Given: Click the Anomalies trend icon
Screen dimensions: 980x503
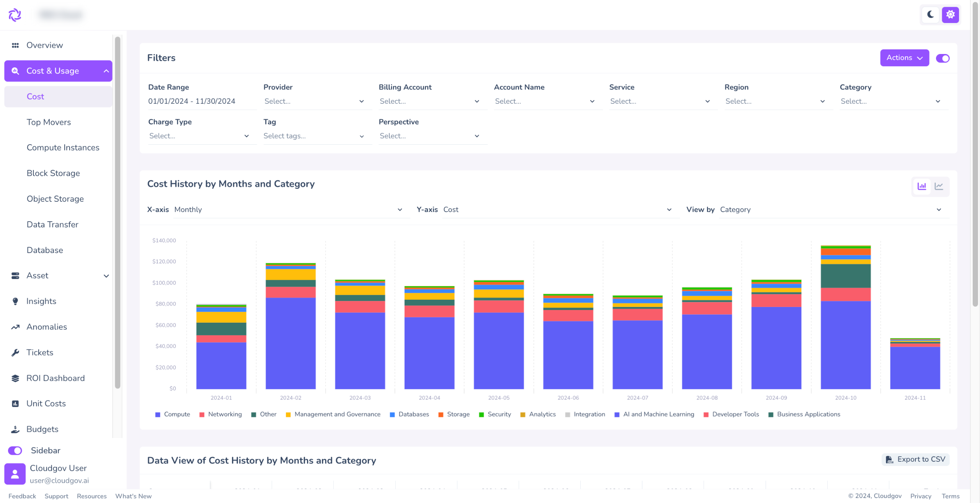Looking at the screenshot, I should pos(15,327).
